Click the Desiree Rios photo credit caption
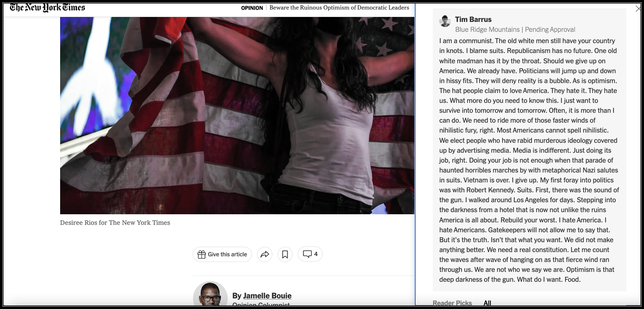The height and width of the screenshot is (309, 644). [x=115, y=223]
